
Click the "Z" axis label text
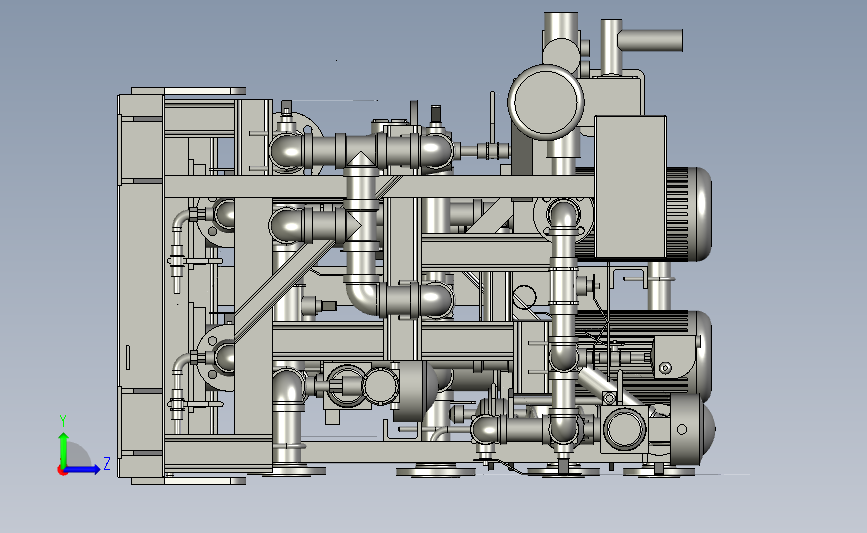(107, 463)
